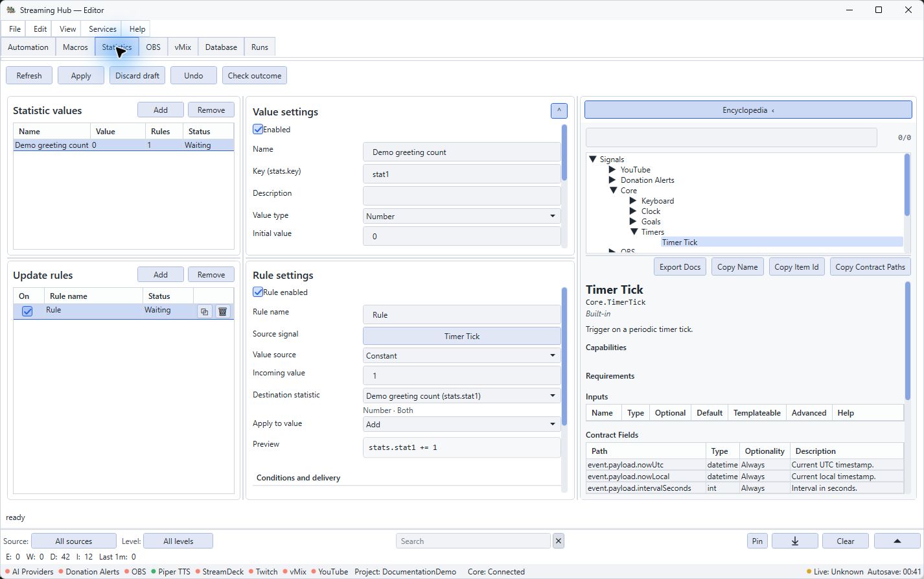This screenshot has width=924, height=579.
Task: Open the Services menu
Action: [102, 29]
